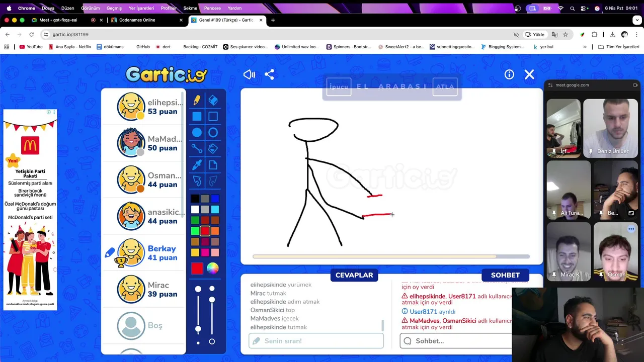Click the Yükle install button

(535, 35)
